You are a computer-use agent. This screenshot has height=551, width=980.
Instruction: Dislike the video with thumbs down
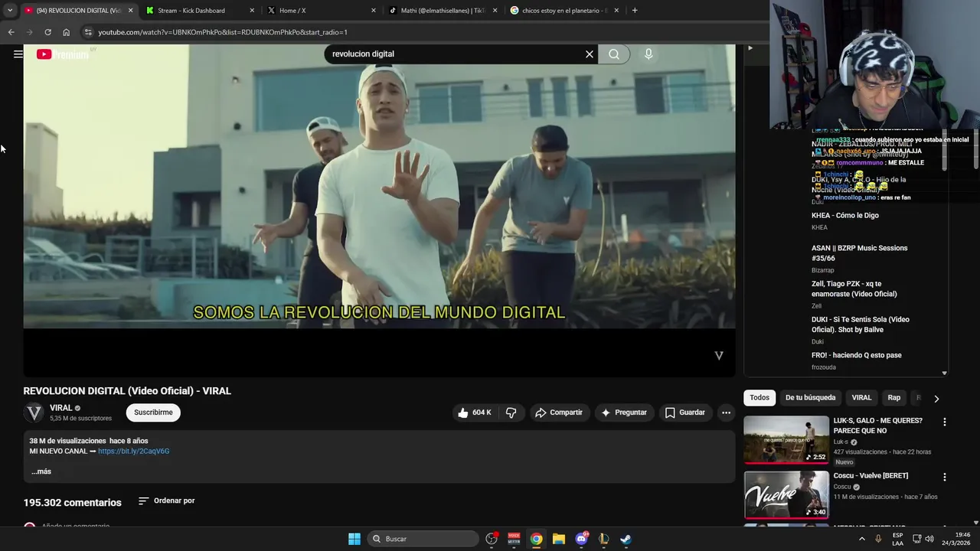(511, 412)
